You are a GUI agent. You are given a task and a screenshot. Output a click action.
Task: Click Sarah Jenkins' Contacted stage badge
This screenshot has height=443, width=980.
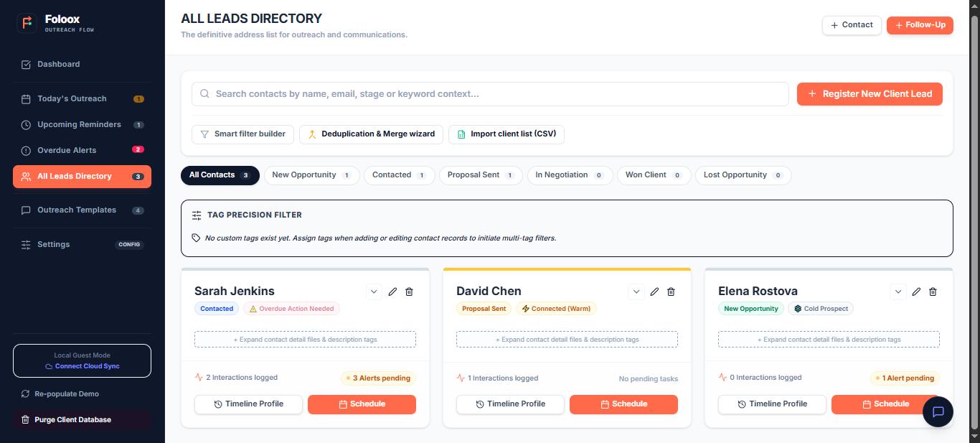pos(217,309)
